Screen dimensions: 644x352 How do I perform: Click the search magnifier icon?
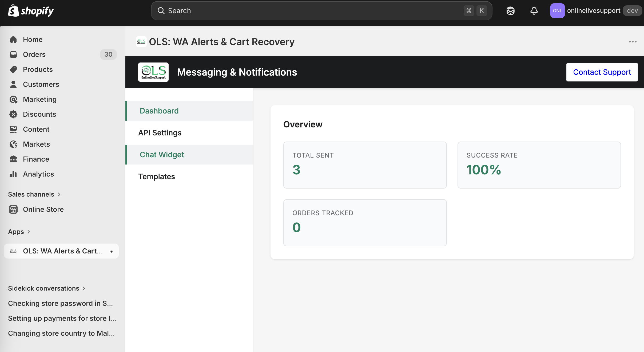point(161,11)
